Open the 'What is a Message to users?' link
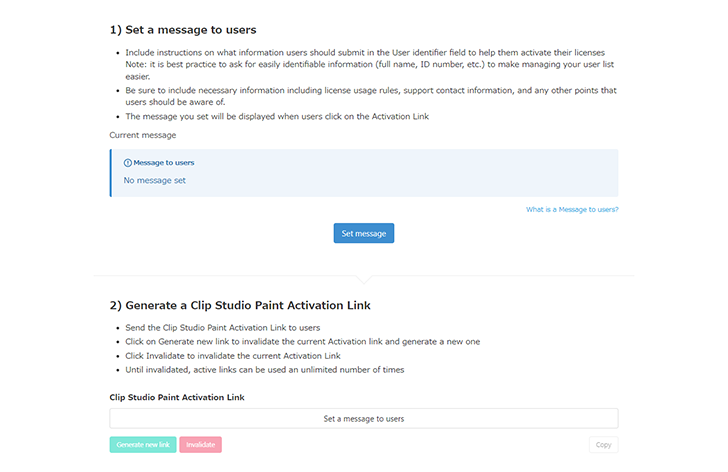The height and width of the screenshot is (472, 728). point(572,210)
